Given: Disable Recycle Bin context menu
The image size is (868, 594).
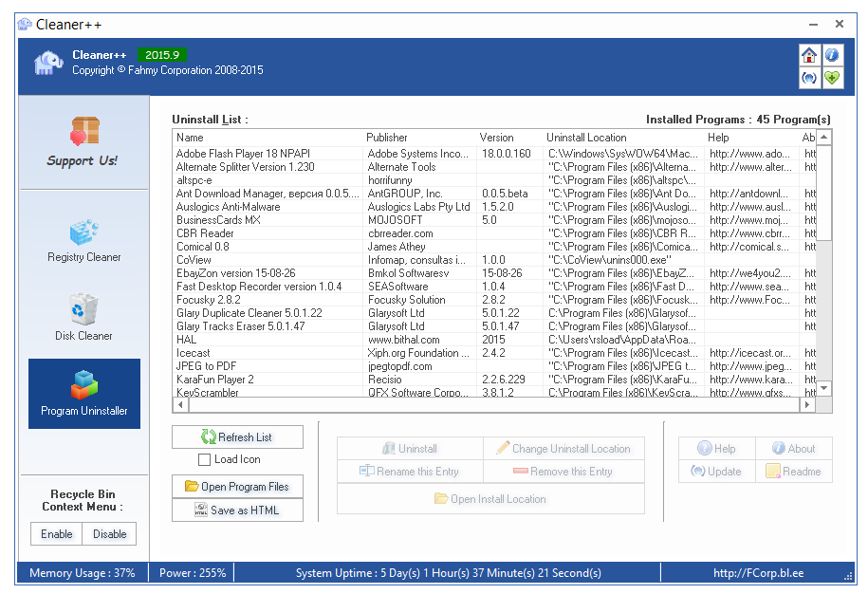Looking at the screenshot, I should click(110, 533).
